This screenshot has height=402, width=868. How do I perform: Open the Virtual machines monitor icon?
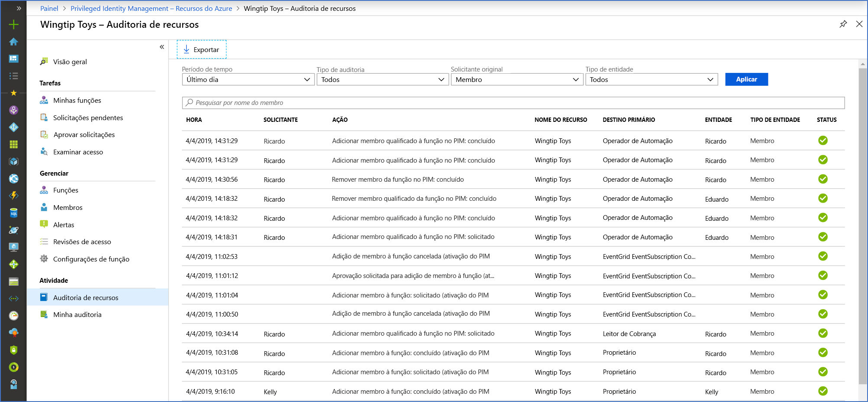[x=14, y=247]
